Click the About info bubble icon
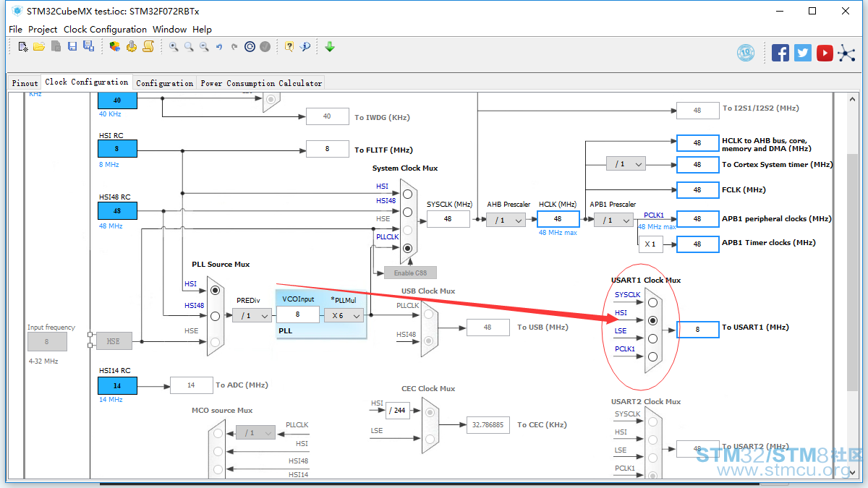The height and width of the screenshot is (488, 868). click(x=305, y=46)
